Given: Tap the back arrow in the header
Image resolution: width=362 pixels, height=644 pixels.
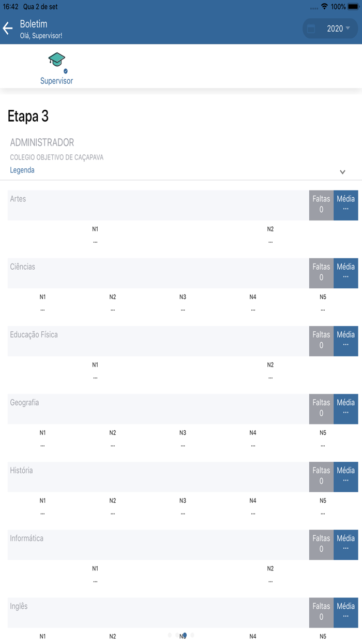Looking at the screenshot, I should coord(8,28).
